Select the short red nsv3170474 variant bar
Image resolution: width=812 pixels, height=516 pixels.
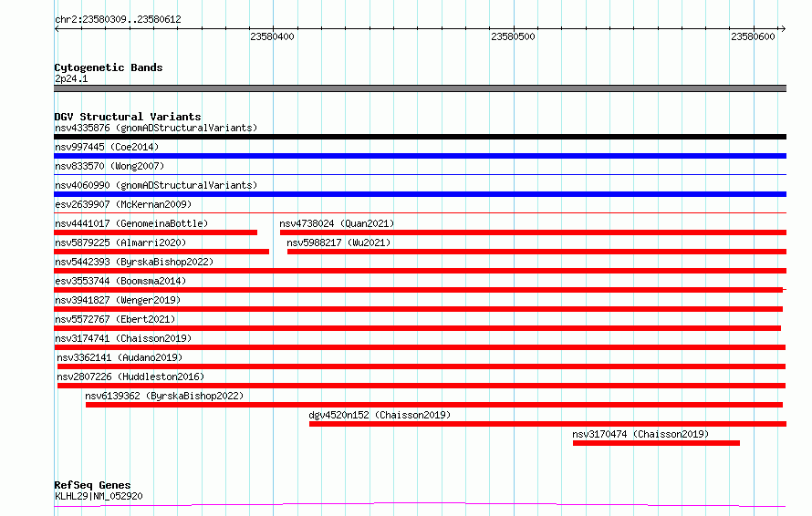tap(656, 443)
